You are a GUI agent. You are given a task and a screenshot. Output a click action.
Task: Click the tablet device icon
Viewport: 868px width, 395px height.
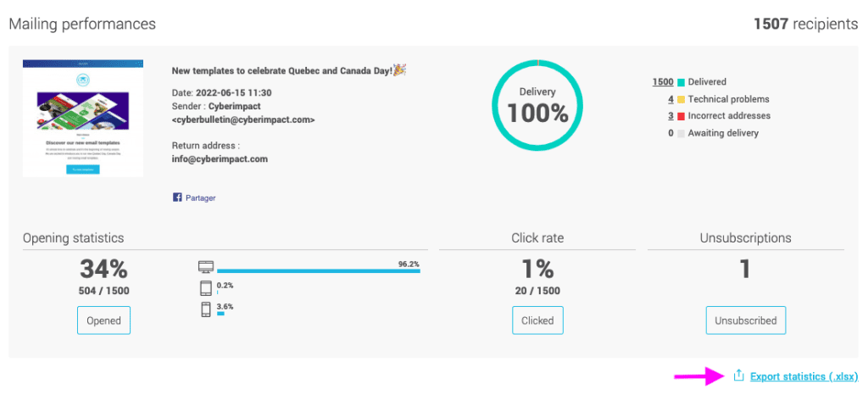click(x=206, y=288)
